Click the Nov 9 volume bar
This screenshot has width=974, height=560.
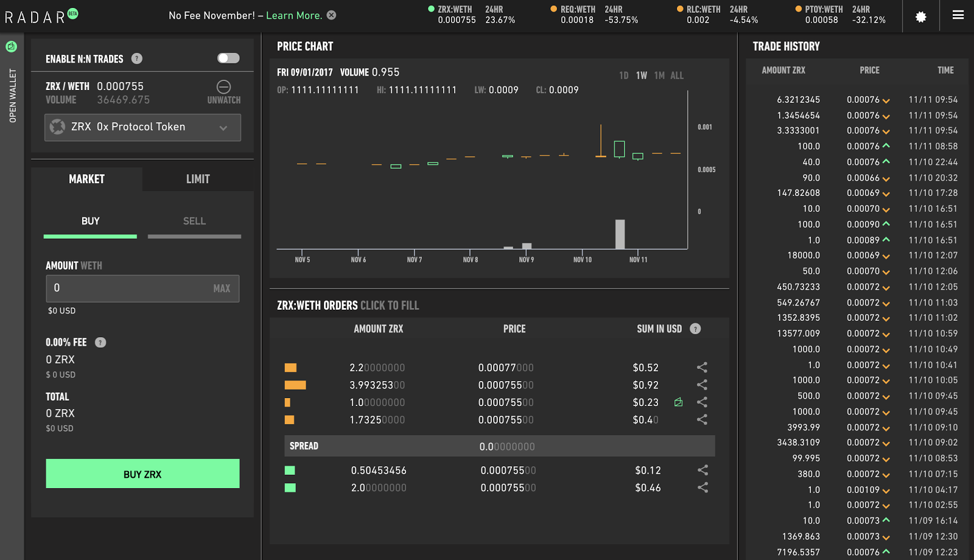(x=527, y=246)
